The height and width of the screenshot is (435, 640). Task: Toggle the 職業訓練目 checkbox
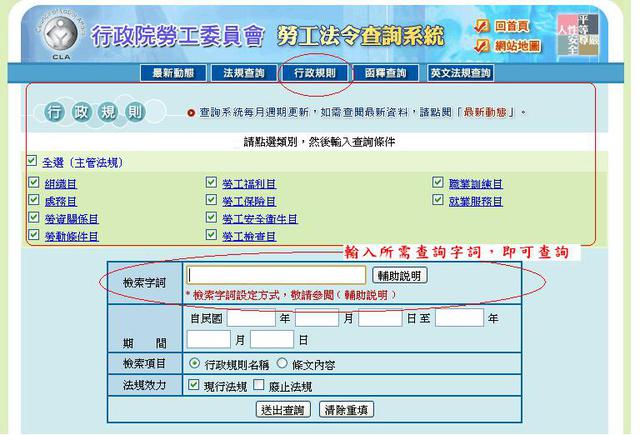point(438,184)
